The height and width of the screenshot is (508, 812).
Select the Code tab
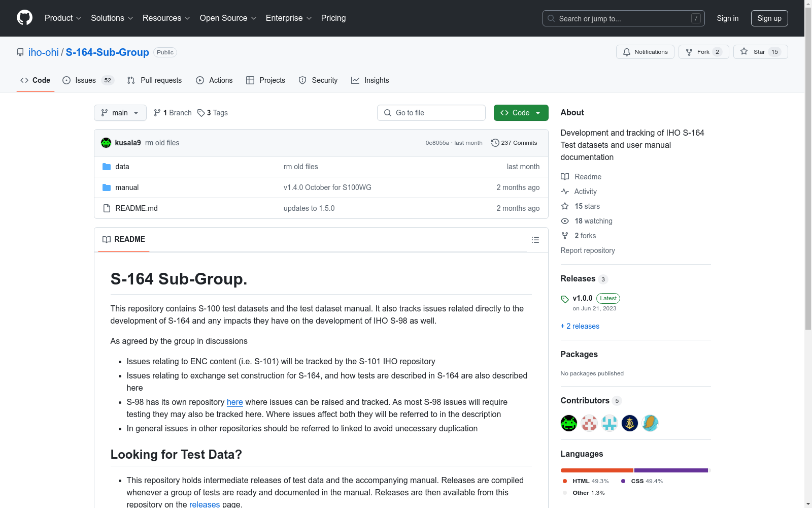(36, 80)
